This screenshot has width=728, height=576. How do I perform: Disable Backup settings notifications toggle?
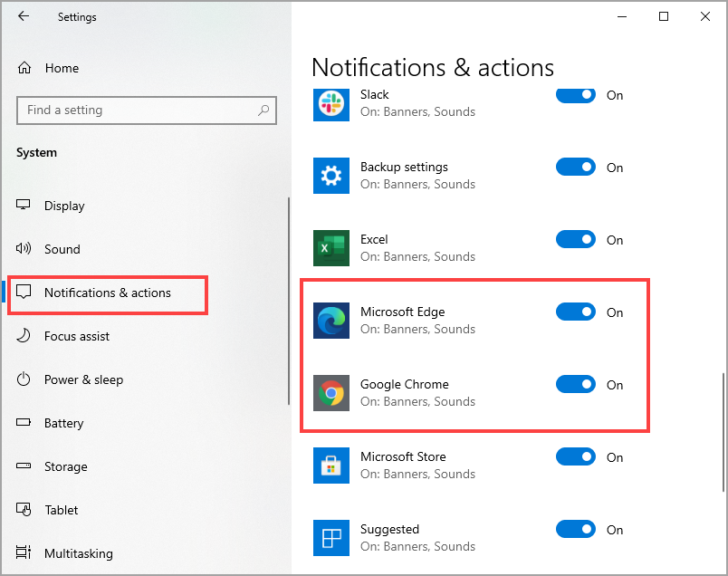point(576,167)
